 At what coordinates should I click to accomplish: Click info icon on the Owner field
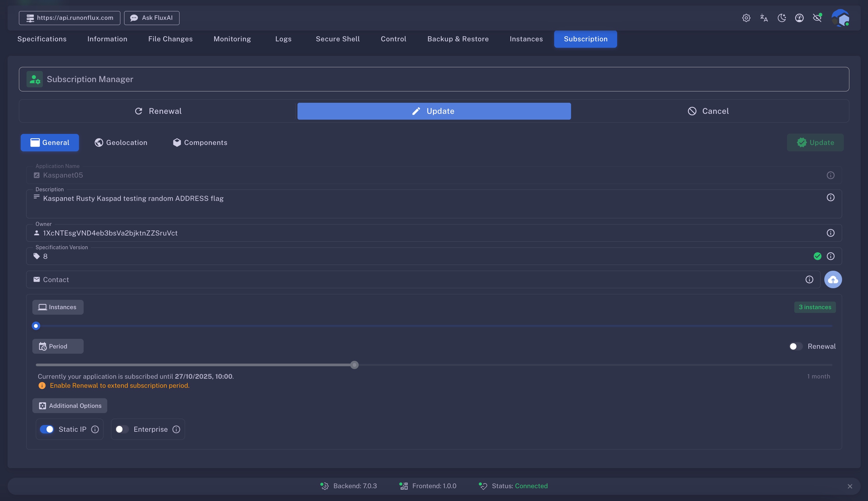[830, 233]
